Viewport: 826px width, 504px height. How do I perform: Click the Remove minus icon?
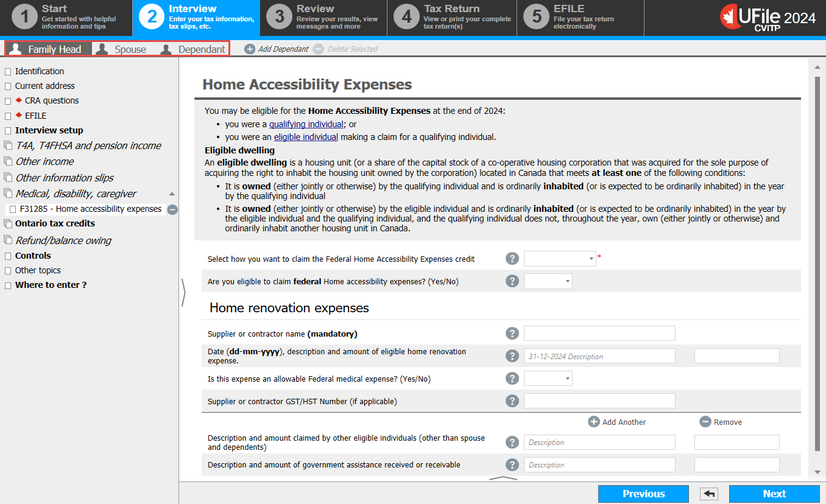tap(705, 422)
